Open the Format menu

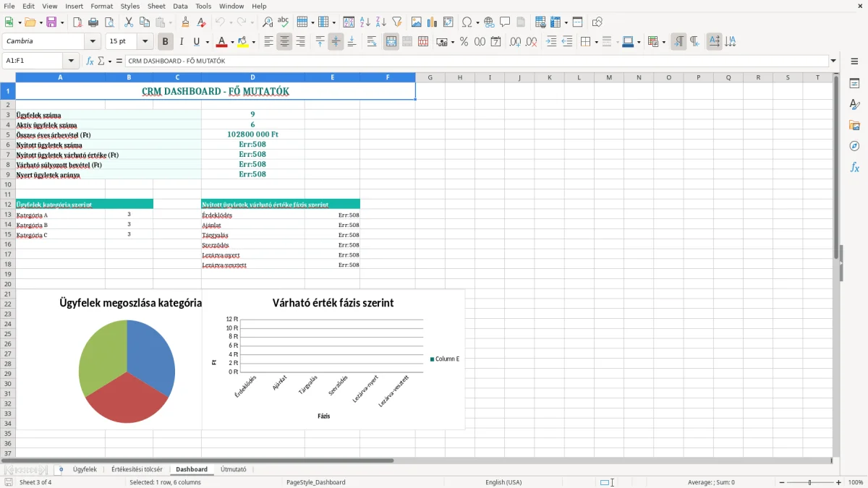point(101,6)
